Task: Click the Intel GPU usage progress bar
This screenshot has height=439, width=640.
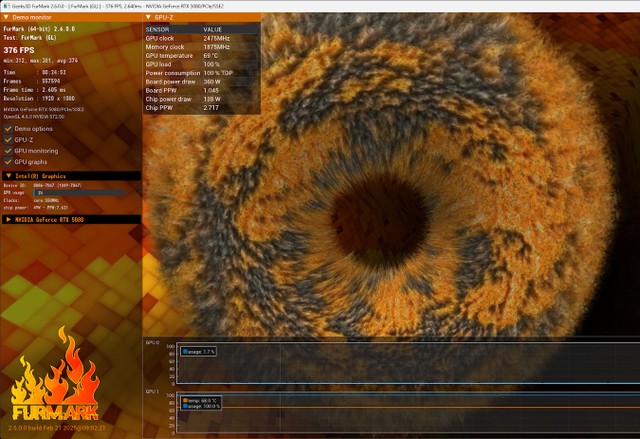Action: [79, 193]
